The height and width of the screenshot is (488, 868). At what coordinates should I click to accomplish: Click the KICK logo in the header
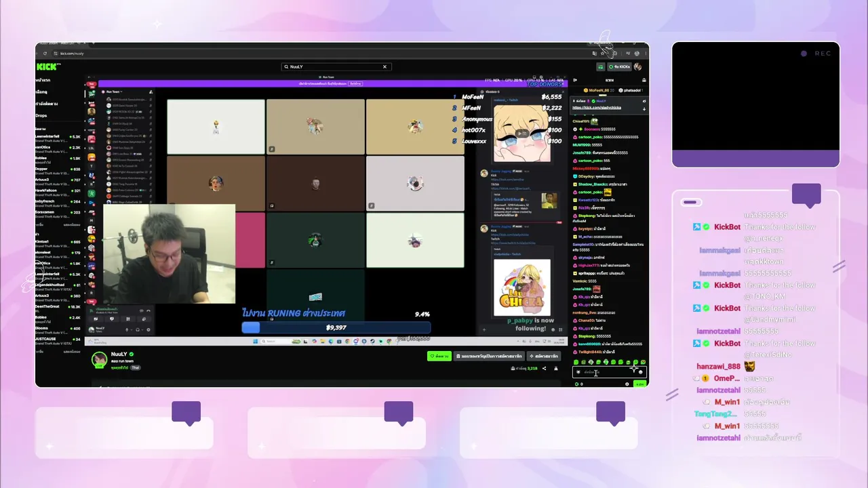click(49, 66)
